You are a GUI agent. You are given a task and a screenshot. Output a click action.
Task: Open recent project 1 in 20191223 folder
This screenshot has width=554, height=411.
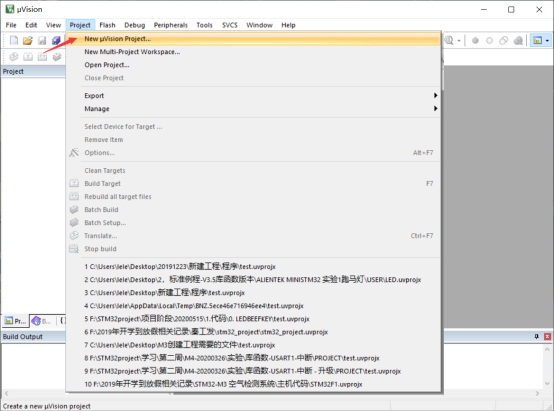pyautogui.click(x=253, y=266)
